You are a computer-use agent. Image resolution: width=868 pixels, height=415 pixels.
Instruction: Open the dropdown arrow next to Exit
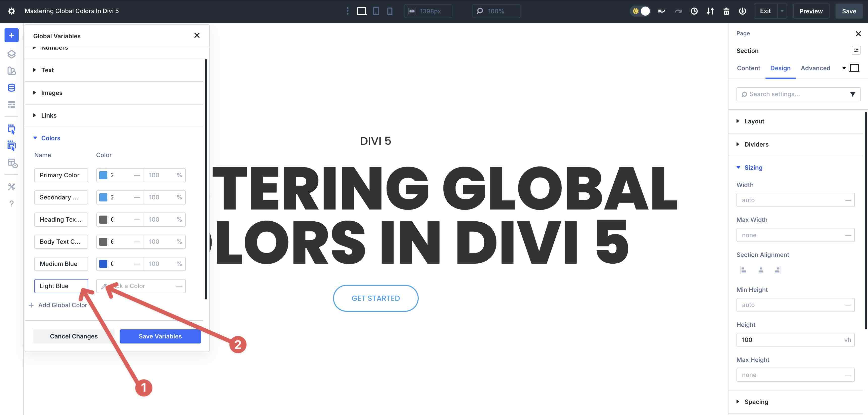pos(782,11)
